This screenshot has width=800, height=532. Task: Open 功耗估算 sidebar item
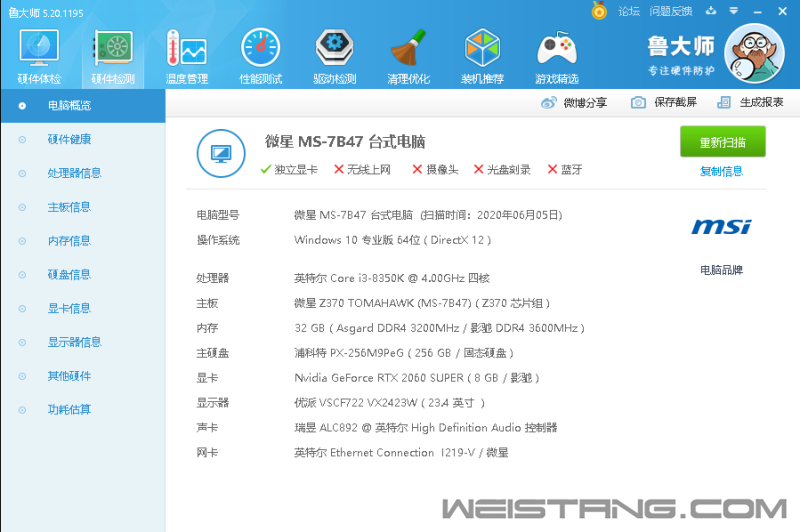click(x=69, y=409)
